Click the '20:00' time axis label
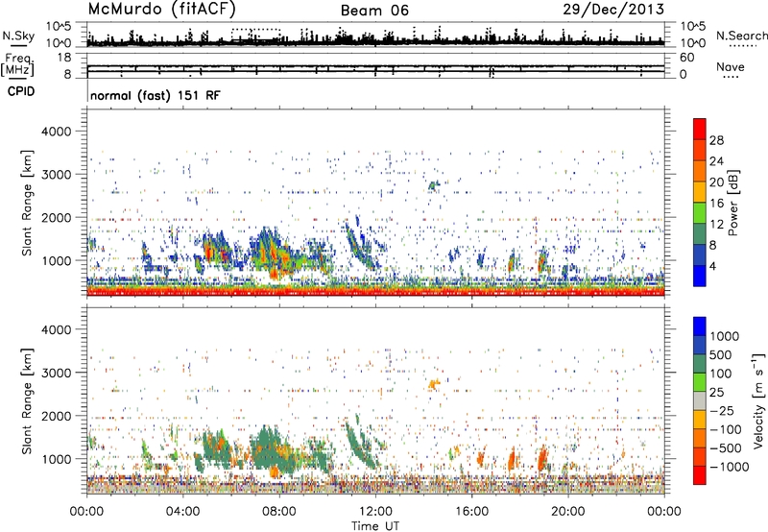 [x=568, y=512]
